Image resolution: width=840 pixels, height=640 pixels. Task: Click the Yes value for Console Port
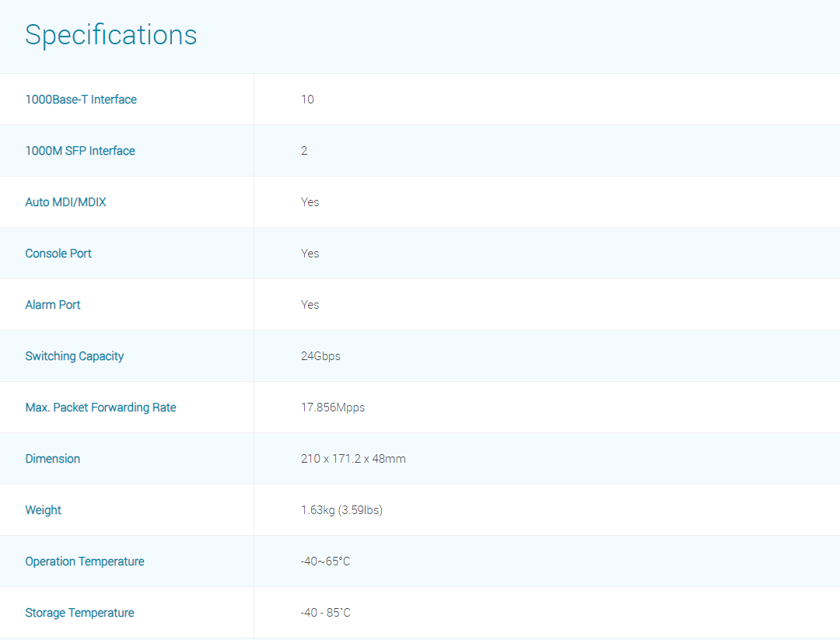[310, 254]
